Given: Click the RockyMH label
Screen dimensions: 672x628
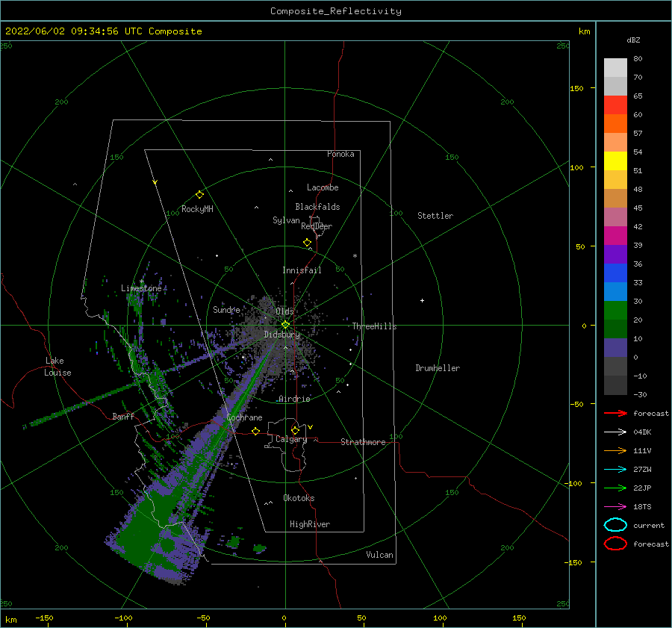Looking at the screenshot, I should [x=197, y=209].
